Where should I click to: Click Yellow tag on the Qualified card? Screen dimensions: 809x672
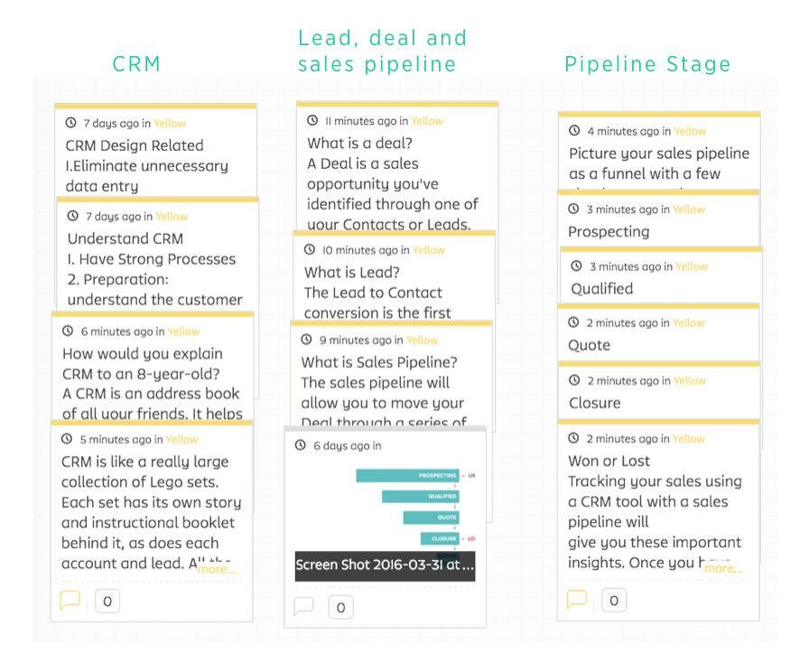click(x=692, y=266)
